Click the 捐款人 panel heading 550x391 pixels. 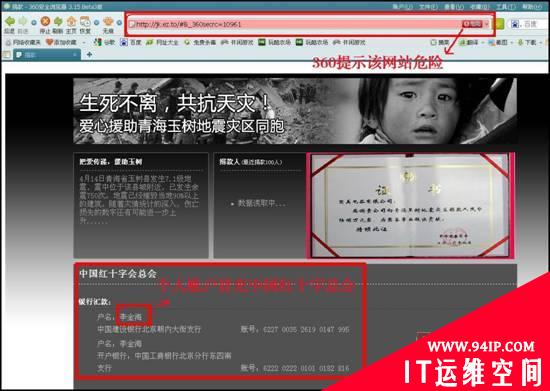pos(251,162)
